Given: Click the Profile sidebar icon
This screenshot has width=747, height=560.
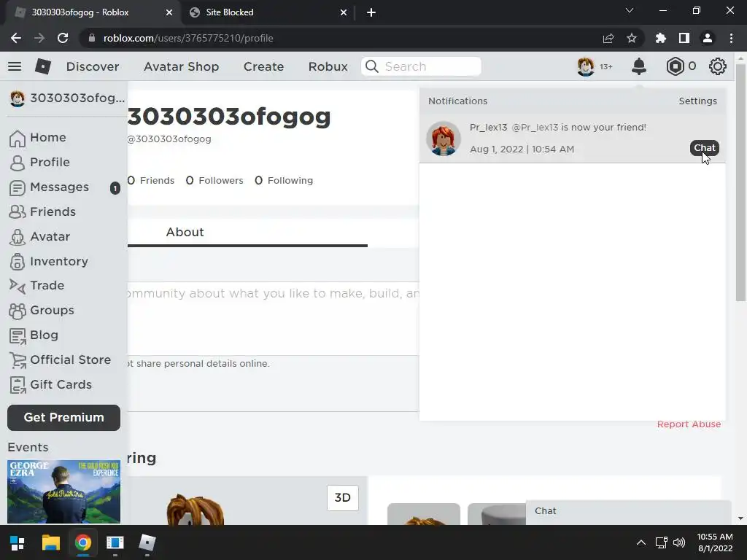Looking at the screenshot, I should point(18,163).
